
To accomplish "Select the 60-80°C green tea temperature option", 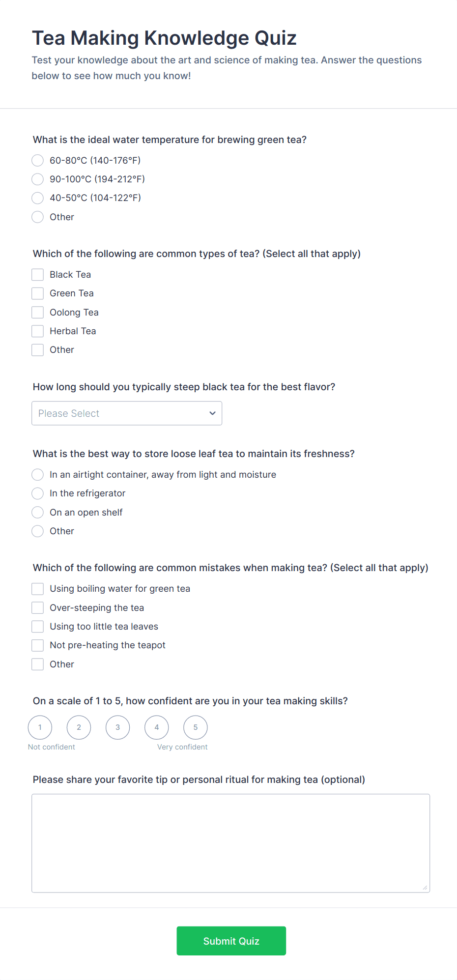I will coord(38,160).
